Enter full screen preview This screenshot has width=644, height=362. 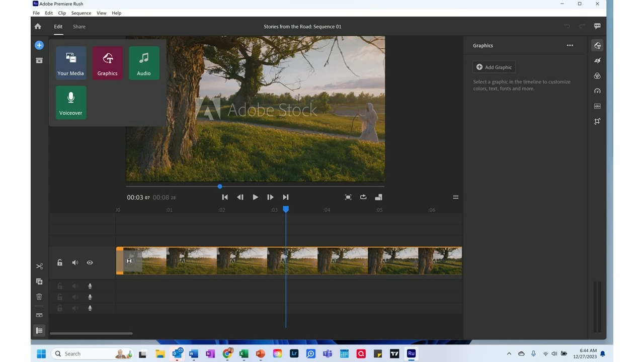[348, 197]
